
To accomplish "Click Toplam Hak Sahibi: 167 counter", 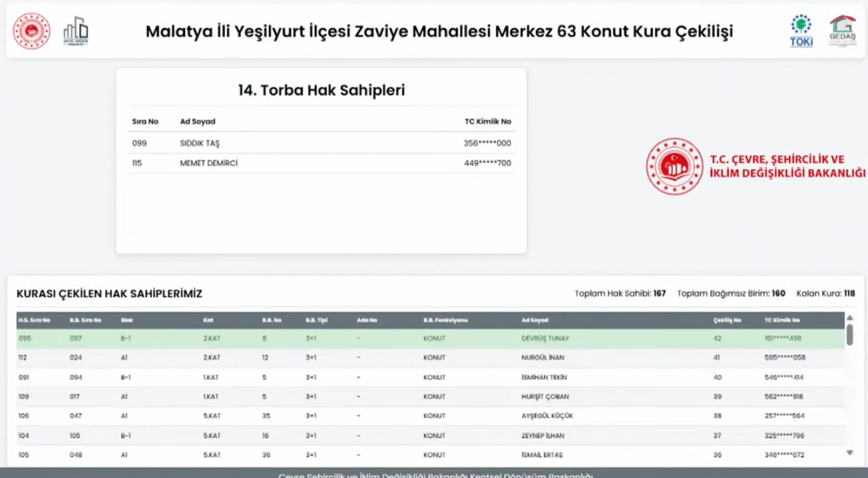I will tap(620, 293).
